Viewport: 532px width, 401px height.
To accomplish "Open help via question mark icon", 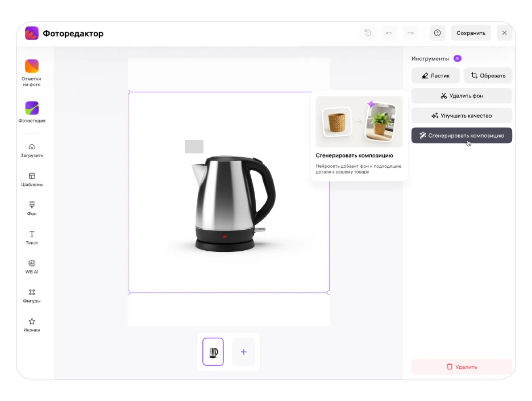I will point(437,33).
